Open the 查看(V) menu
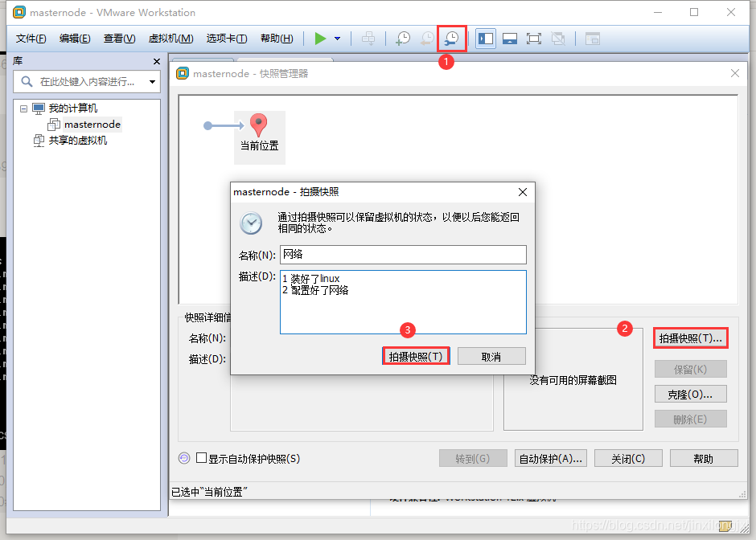Image resolution: width=756 pixels, height=540 pixels. pos(119,39)
